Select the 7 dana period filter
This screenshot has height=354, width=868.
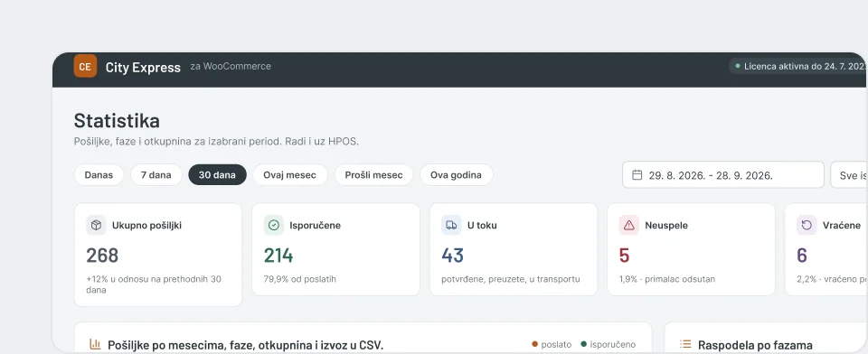pyautogui.click(x=156, y=175)
